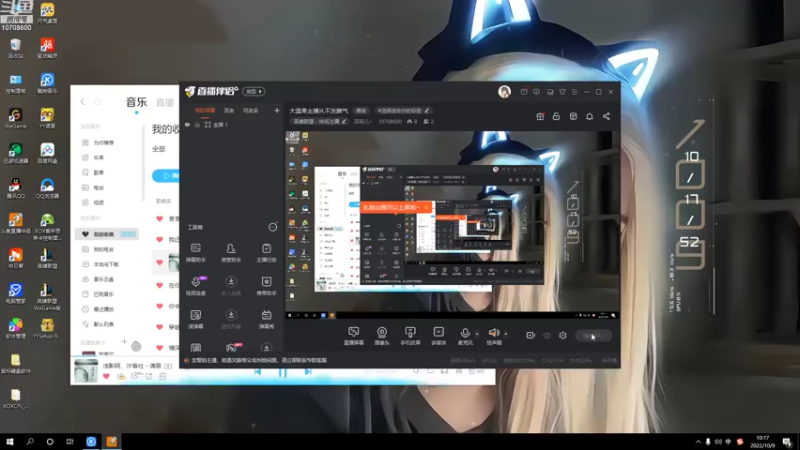Add a new scene with plus
This screenshot has height=450, width=800.
point(277,110)
